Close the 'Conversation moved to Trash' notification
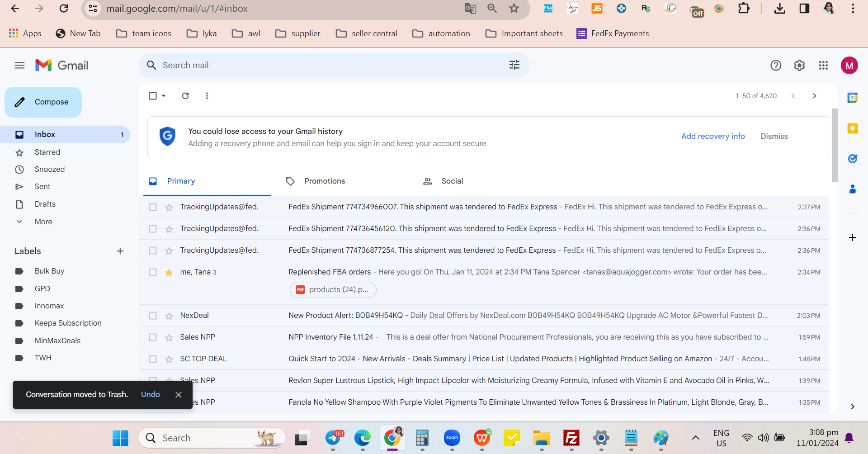 tap(179, 395)
